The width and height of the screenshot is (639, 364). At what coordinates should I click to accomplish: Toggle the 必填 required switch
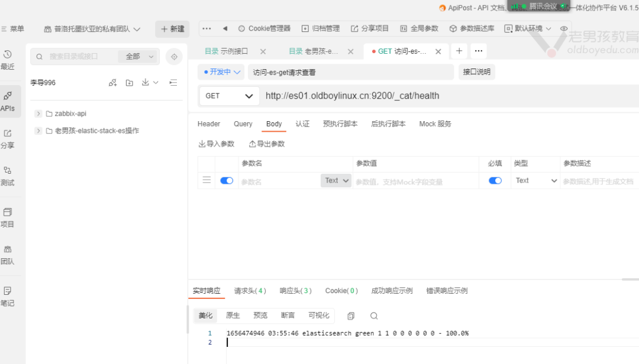point(495,181)
